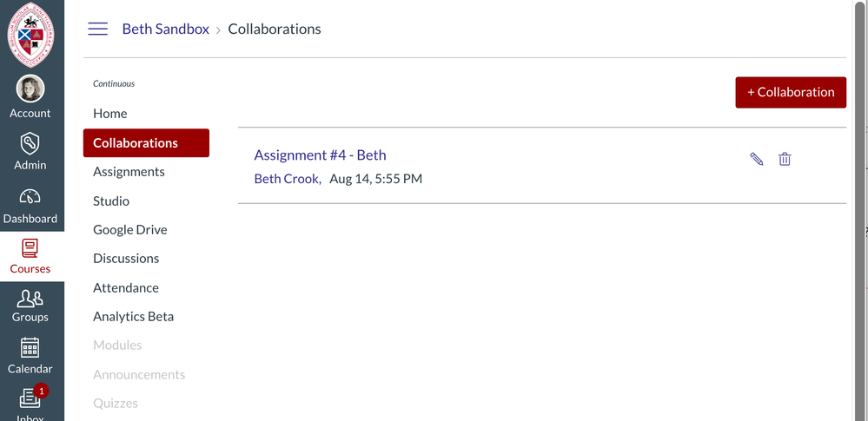Image resolution: width=868 pixels, height=421 pixels.
Task: Open the Calendar icon in sidebar
Action: pos(30,349)
